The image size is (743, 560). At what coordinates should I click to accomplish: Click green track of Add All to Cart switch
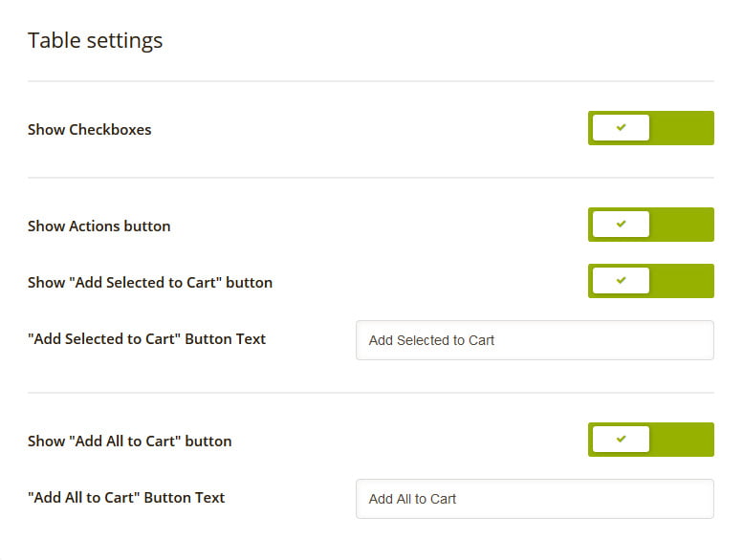[x=683, y=440]
